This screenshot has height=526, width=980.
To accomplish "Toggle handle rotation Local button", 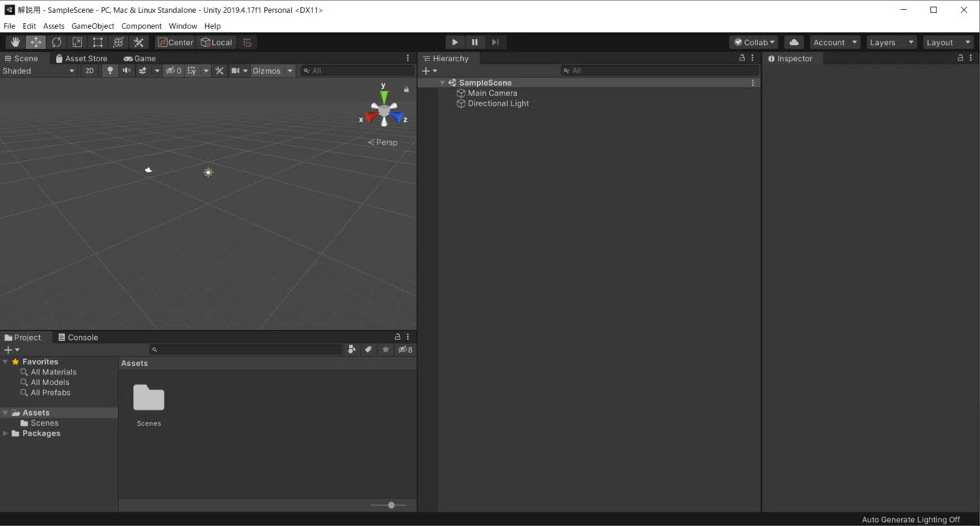I will (217, 42).
